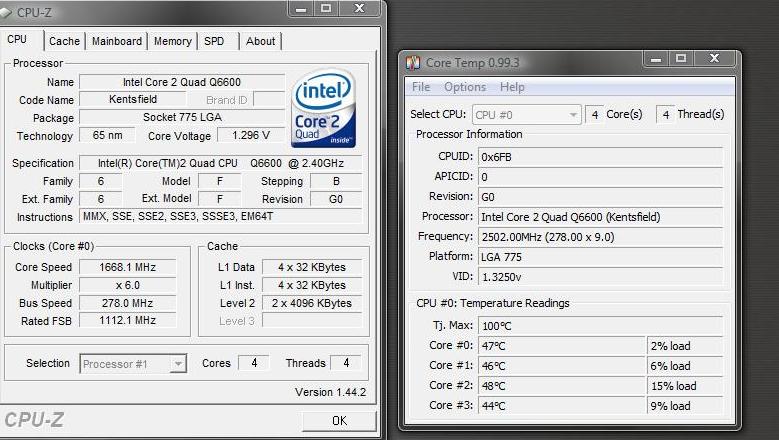Minimize the Core Temp window
779x440 pixels.
pos(656,59)
